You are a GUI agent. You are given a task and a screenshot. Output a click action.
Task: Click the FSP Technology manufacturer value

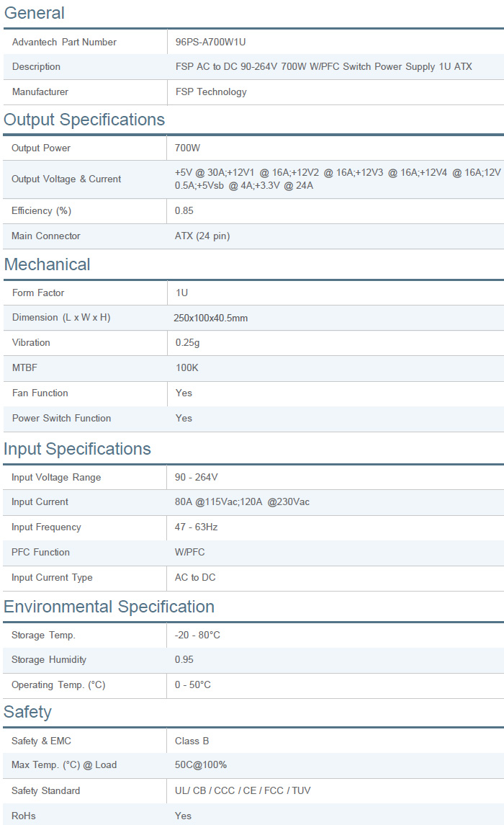[211, 92]
